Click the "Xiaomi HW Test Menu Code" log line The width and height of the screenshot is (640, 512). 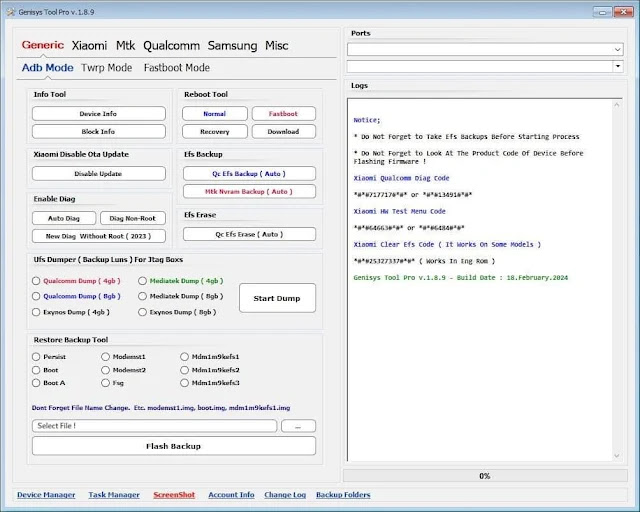click(x=399, y=211)
